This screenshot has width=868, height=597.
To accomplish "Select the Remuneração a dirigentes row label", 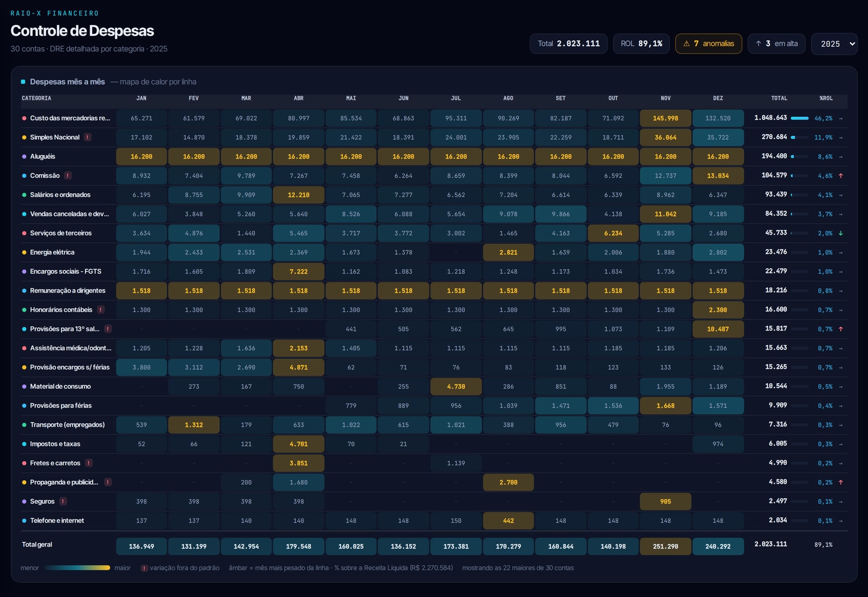I will (68, 290).
